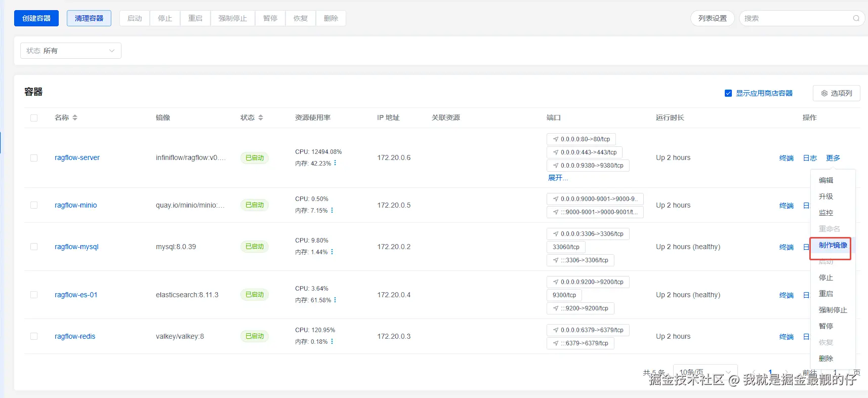Jump to port 0.0.0.0:9380->9380/tcp
The width and height of the screenshot is (868, 398).
pos(588,166)
